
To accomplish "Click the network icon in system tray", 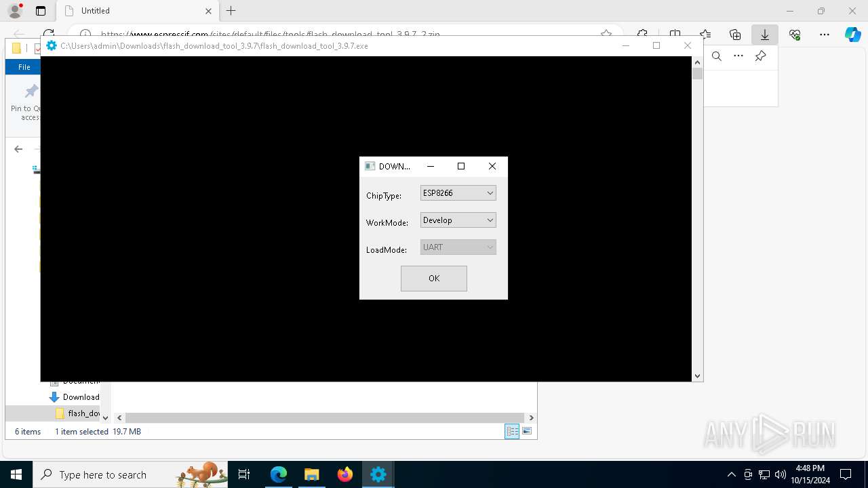I will point(764,474).
